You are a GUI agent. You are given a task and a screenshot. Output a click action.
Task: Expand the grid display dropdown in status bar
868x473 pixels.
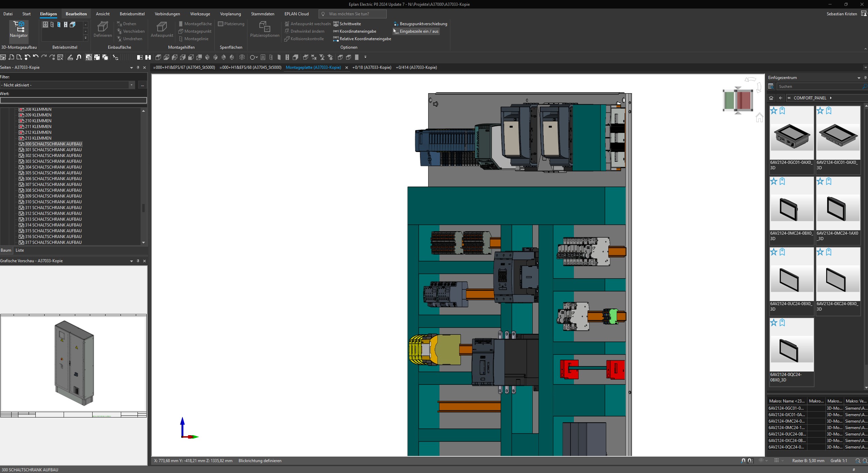783,461
